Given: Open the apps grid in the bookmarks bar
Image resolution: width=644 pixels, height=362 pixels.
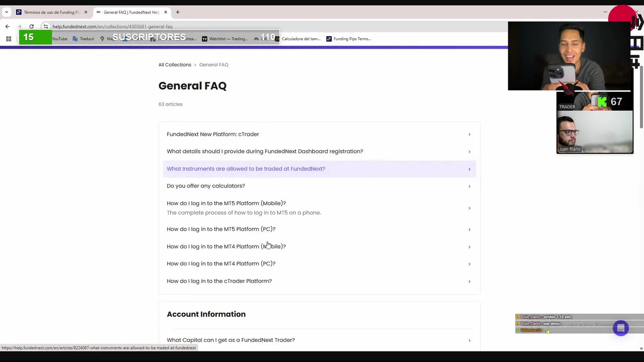Looking at the screenshot, I should (x=9, y=39).
